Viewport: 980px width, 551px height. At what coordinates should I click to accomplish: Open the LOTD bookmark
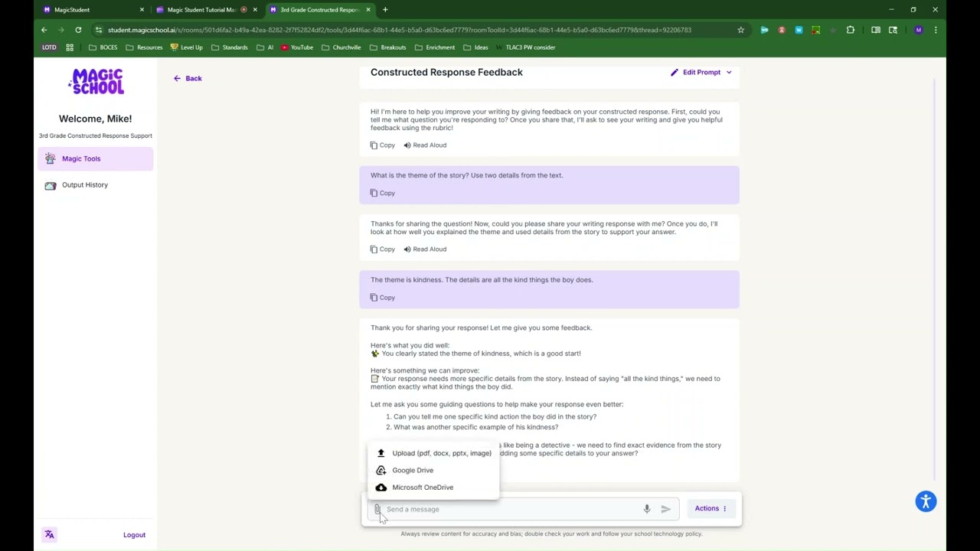[x=49, y=47]
